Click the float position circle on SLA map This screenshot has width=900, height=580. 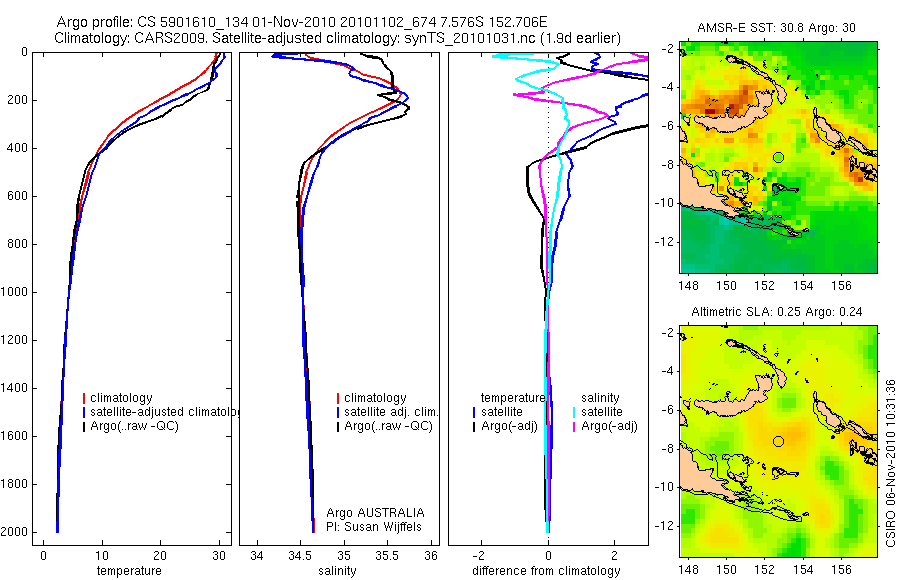click(x=778, y=441)
